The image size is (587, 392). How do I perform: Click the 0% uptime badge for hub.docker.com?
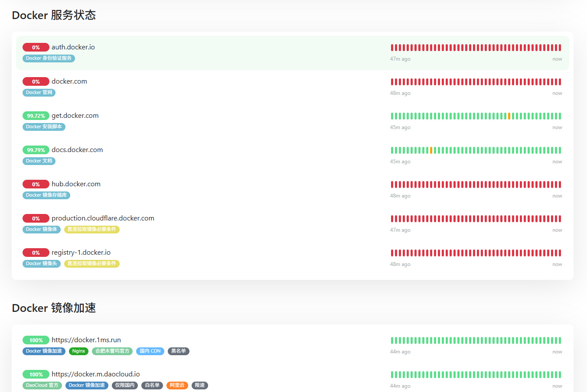pos(36,185)
